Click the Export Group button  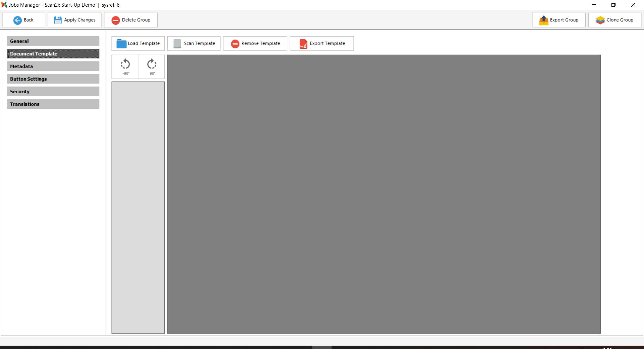(558, 20)
